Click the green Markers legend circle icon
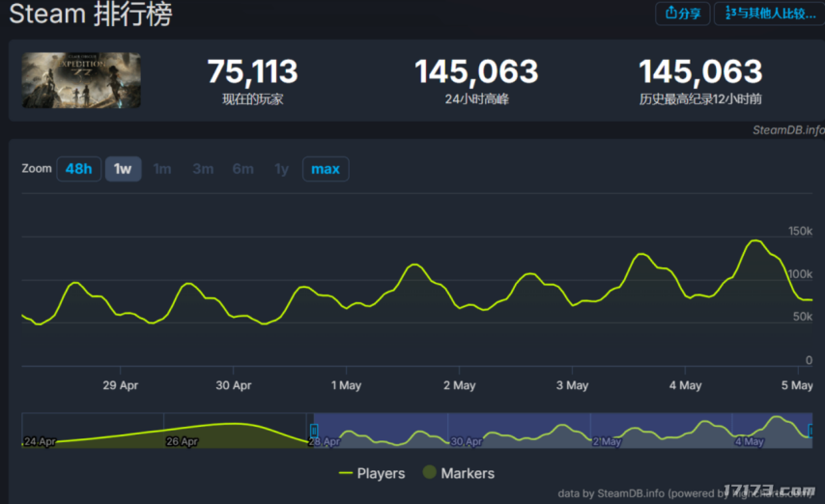This screenshot has height=504, width=825. (x=428, y=473)
